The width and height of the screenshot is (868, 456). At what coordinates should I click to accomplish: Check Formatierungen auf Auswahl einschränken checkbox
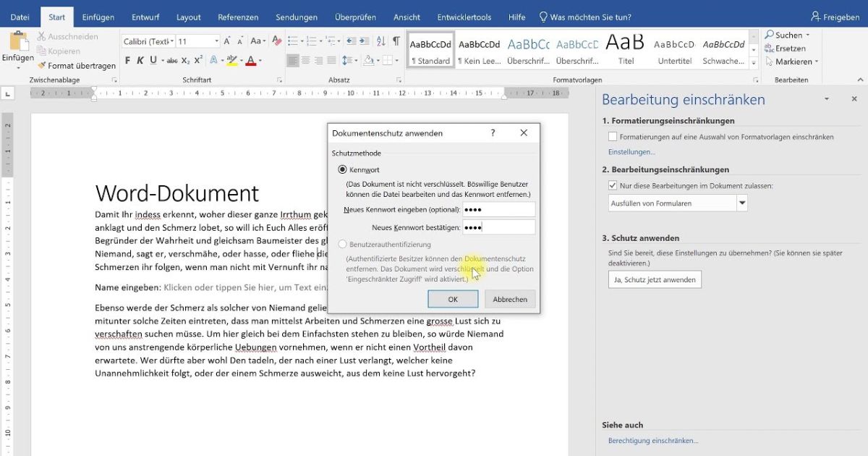coord(613,137)
